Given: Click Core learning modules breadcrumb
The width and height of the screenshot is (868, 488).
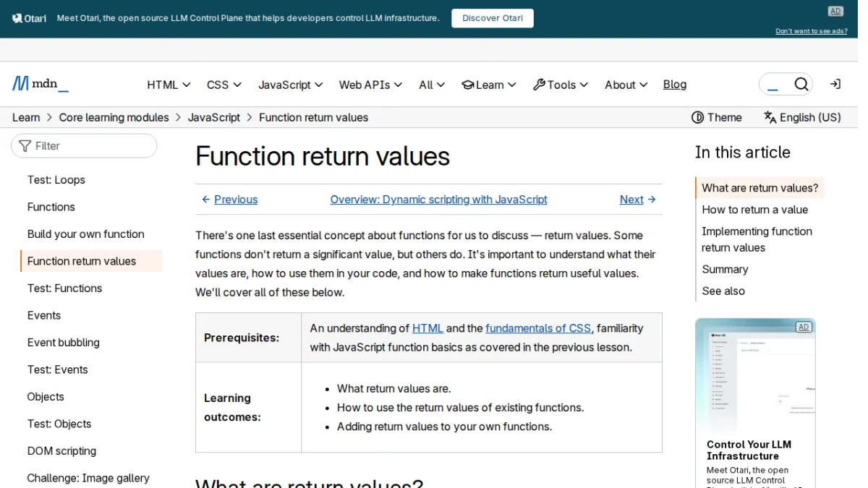Looking at the screenshot, I should click(x=114, y=117).
